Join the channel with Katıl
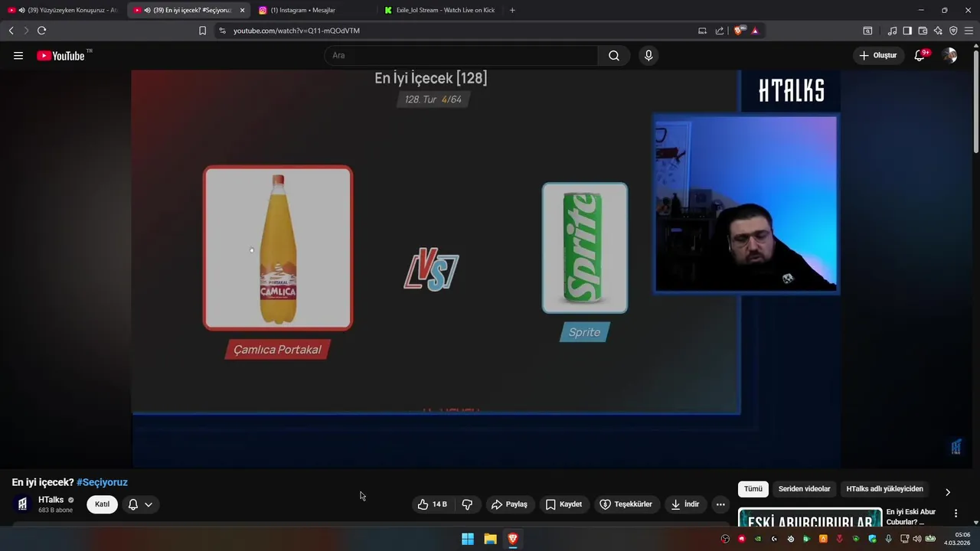Screen dimensions: 980x551 click(x=102, y=504)
